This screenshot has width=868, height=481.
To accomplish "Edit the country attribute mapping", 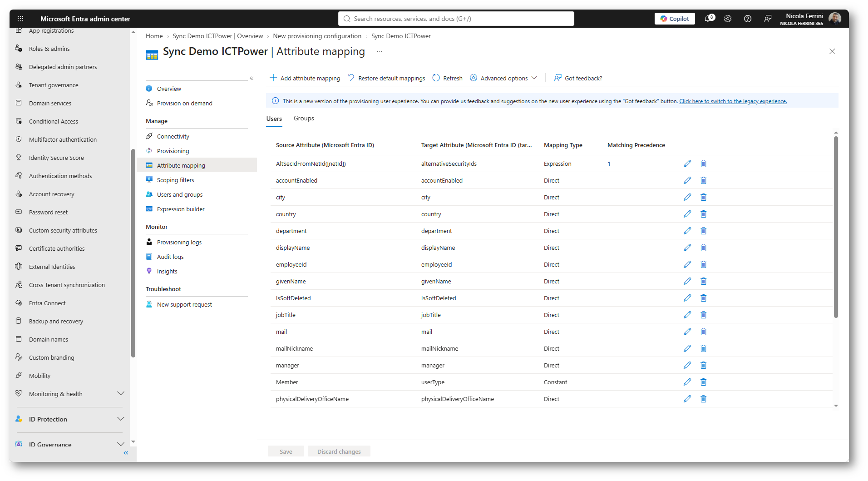I will pos(687,214).
